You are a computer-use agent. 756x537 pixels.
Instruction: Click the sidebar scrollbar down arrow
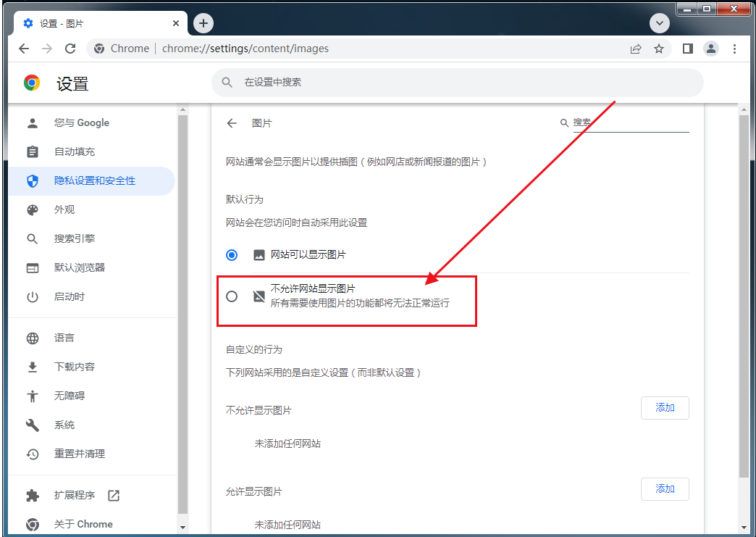(182, 528)
